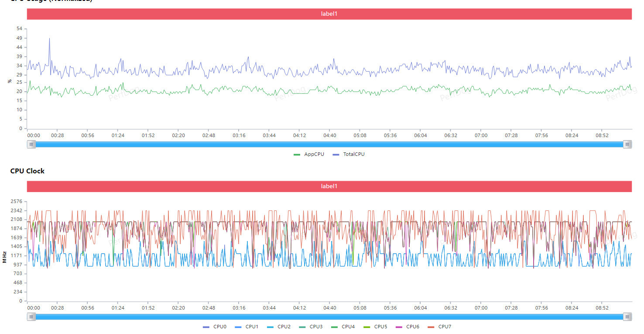Click 01:24 tick on CPU Usage x-axis
Image resolution: width=644 pixels, height=334 pixels.
click(118, 135)
